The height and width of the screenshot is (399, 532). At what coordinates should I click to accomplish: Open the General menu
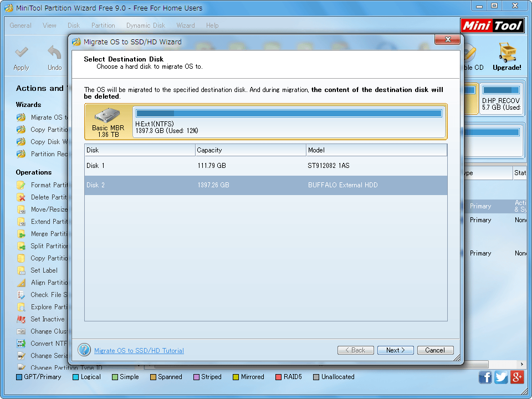21,25
